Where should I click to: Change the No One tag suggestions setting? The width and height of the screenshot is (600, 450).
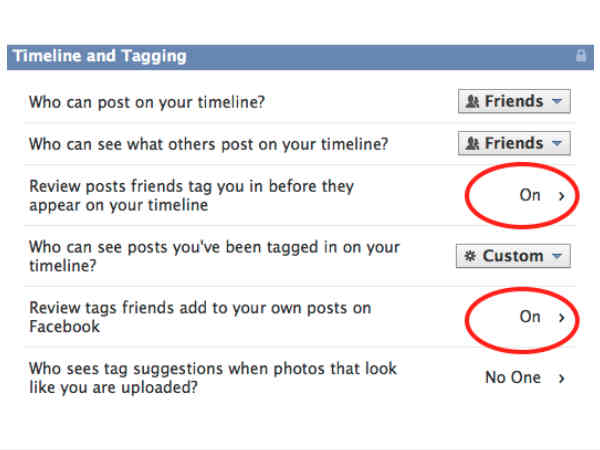point(513,378)
